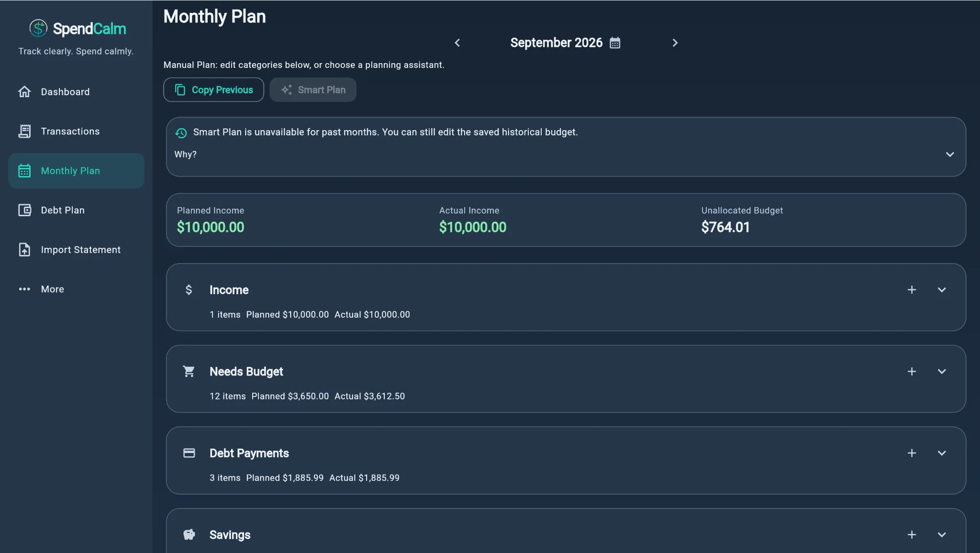Click the Monthly Plan page title
Viewport: 980px width, 553px height.
point(214,17)
